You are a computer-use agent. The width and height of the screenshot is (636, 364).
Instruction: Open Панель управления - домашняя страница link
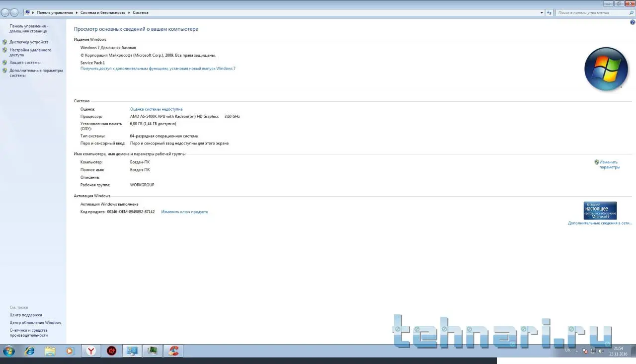(x=29, y=28)
